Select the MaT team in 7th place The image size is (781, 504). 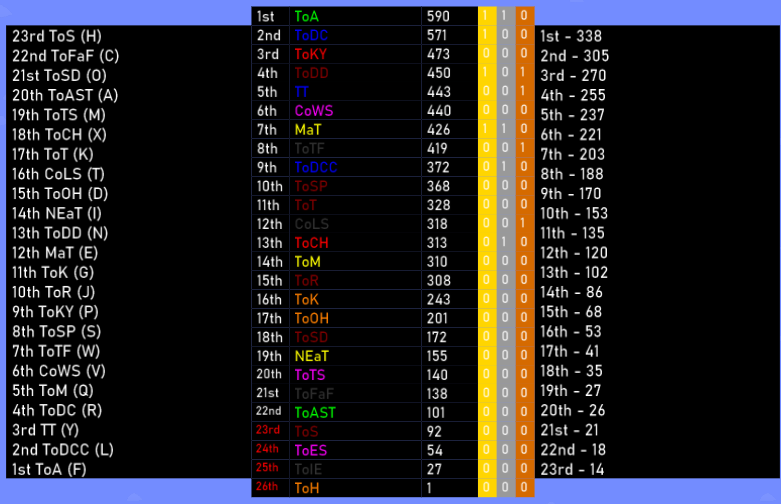(x=308, y=130)
